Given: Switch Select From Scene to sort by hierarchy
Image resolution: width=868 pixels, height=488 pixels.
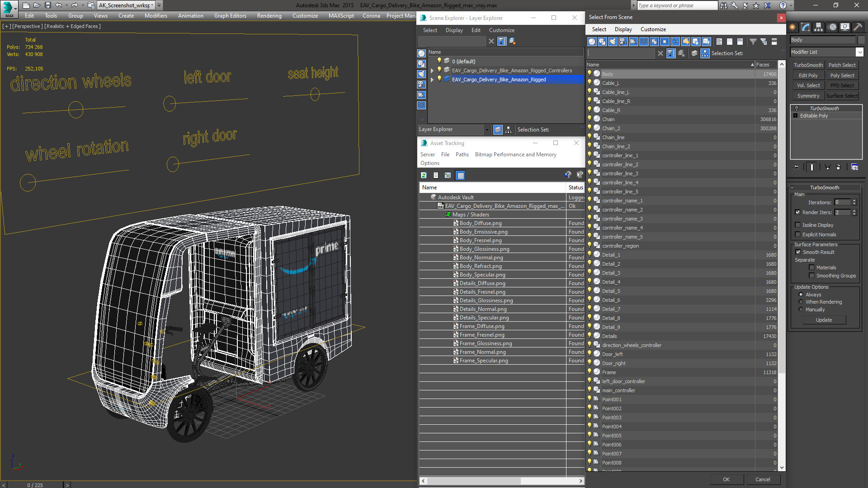Looking at the screenshot, I should [705, 53].
